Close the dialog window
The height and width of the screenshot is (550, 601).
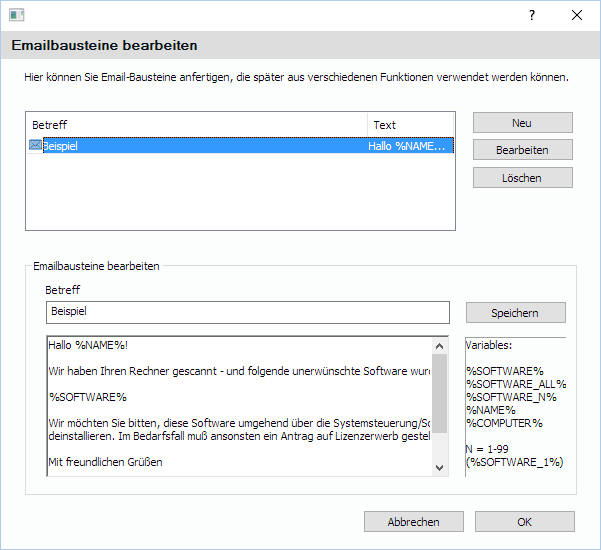(x=577, y=15)
